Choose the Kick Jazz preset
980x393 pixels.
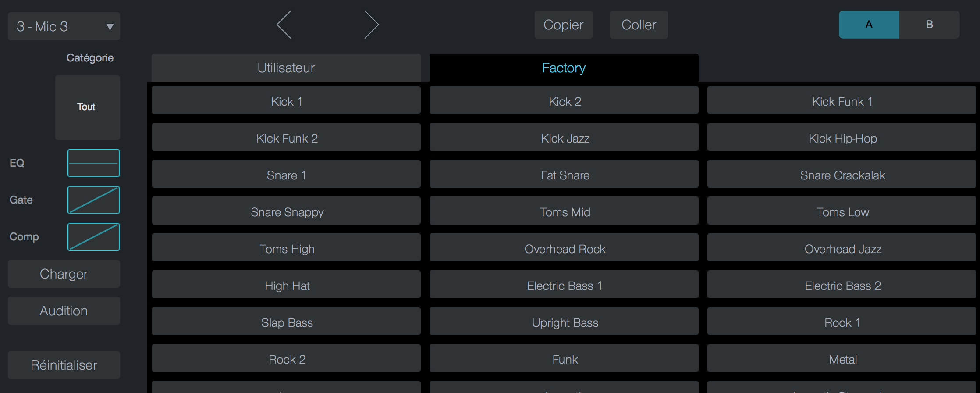564,137
